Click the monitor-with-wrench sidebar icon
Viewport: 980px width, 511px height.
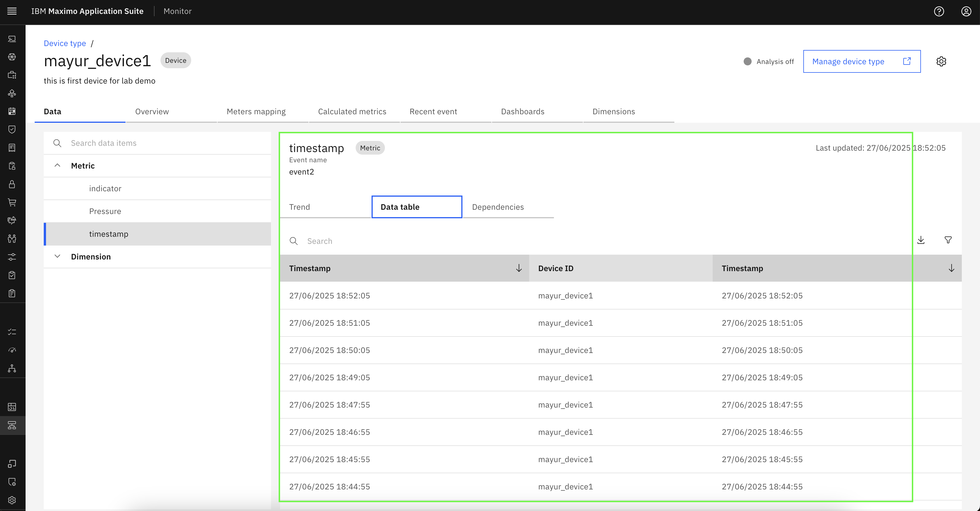(x=12, y=39)
